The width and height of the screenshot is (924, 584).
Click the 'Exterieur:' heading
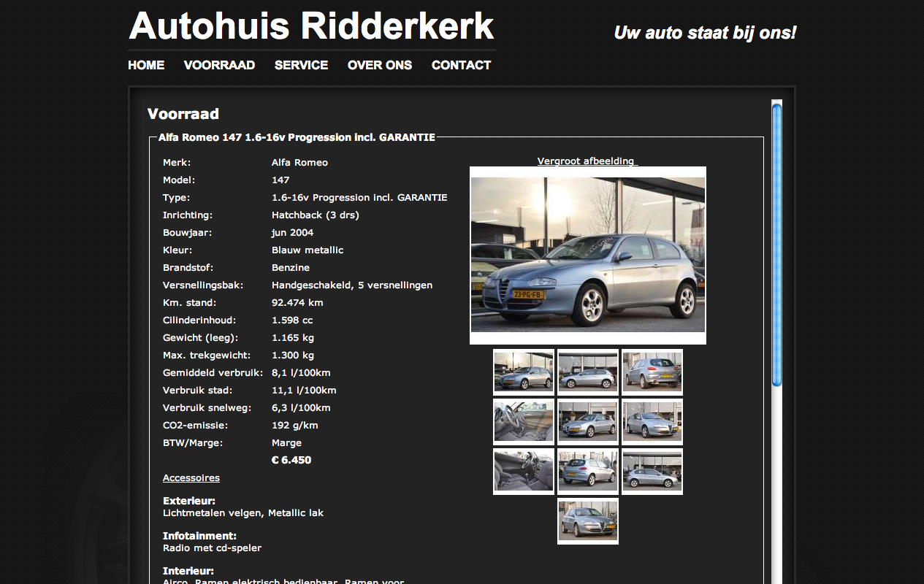(x=189, y=502)
